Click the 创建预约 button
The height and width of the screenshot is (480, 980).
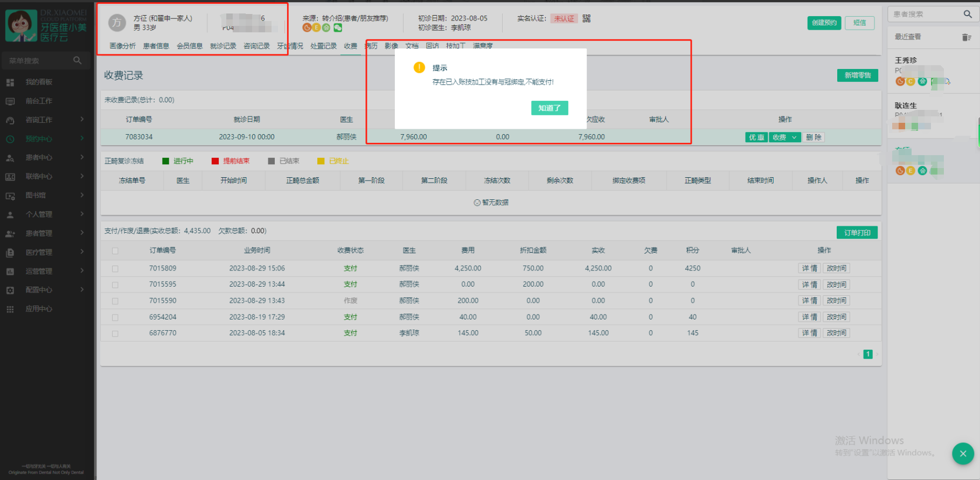click(824, 23)
